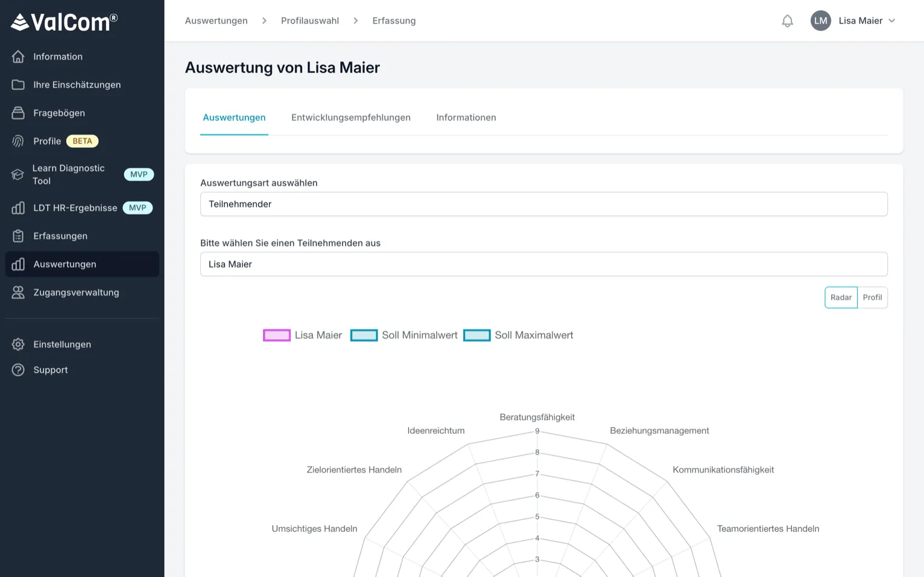
Task: Select Learn Diagnostic Tool menu item
Action: 82,175
